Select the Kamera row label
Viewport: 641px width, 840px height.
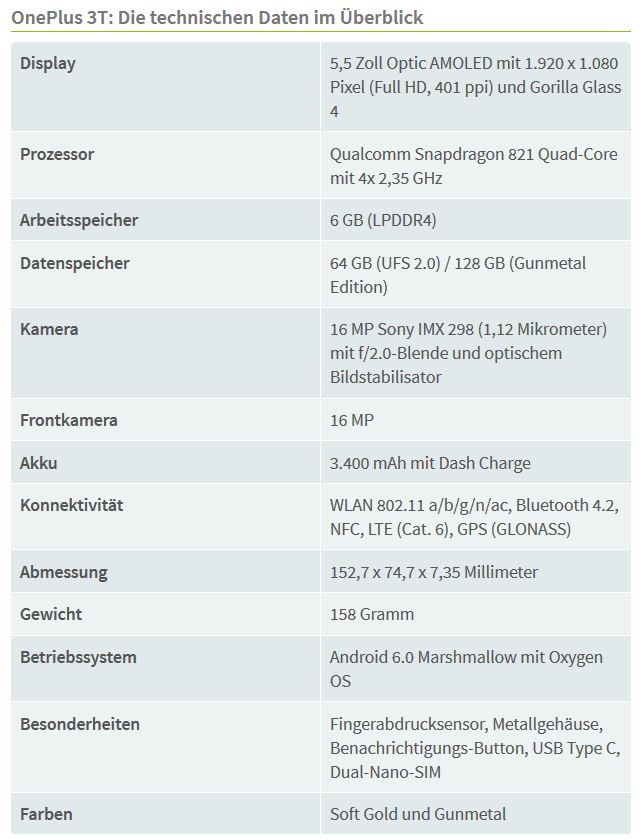point(49,329)
